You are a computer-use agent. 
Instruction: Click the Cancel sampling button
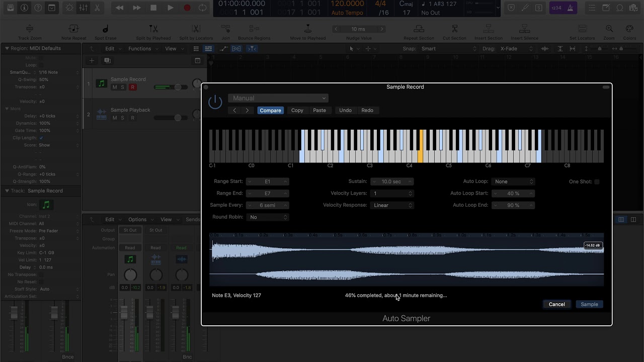(556, 304)
